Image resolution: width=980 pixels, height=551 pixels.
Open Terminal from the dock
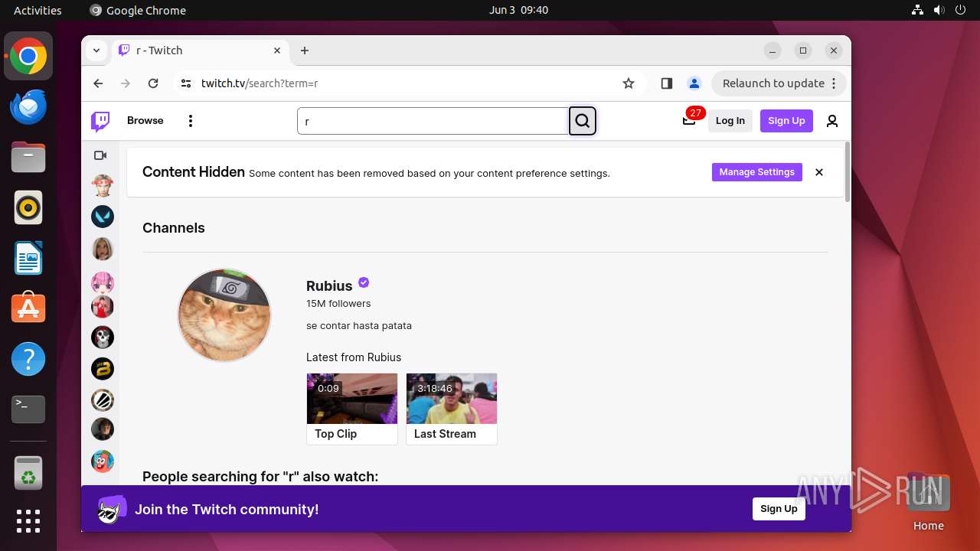coord(28,409)
